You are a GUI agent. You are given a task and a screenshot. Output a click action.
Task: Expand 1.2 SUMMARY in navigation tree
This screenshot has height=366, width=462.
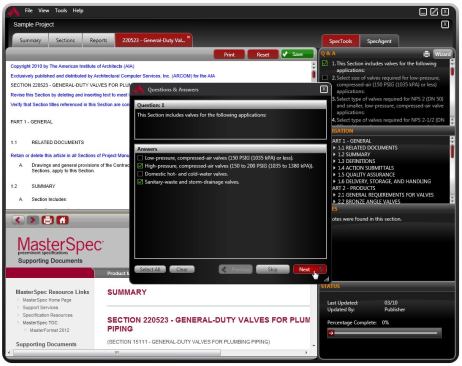click(334, 154)
